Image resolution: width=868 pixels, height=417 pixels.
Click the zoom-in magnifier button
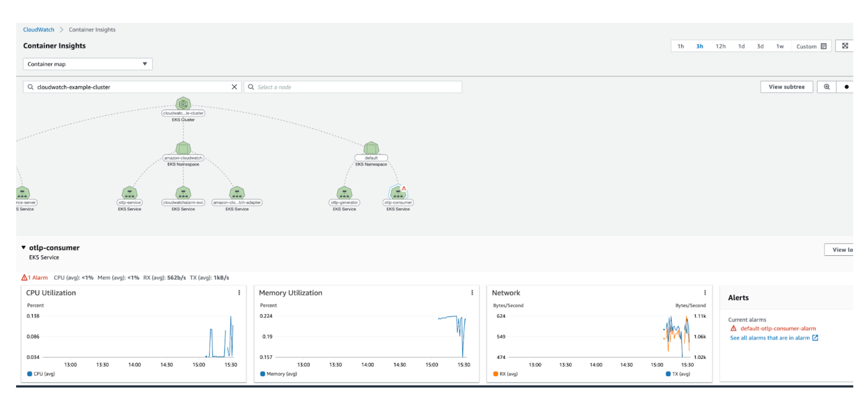point(826,87)
